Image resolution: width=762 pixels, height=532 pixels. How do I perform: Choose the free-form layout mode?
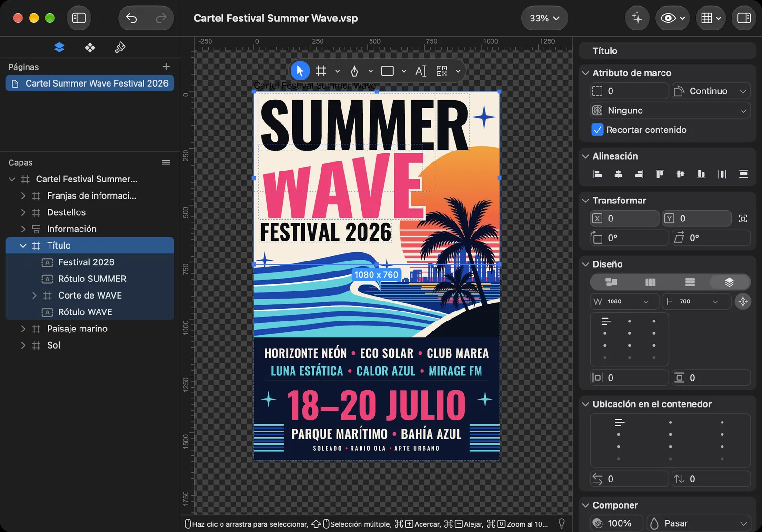(x=611, y=282)
